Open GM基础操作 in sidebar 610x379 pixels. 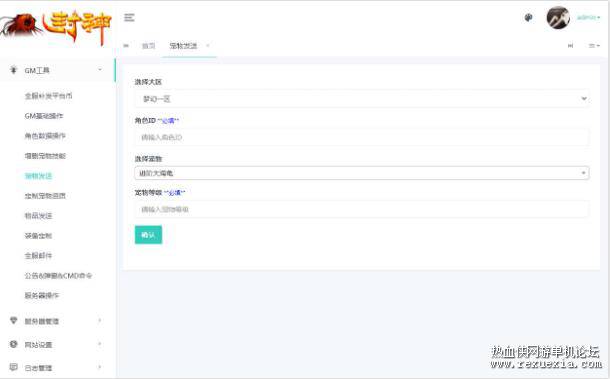click(x=44, y=116)
